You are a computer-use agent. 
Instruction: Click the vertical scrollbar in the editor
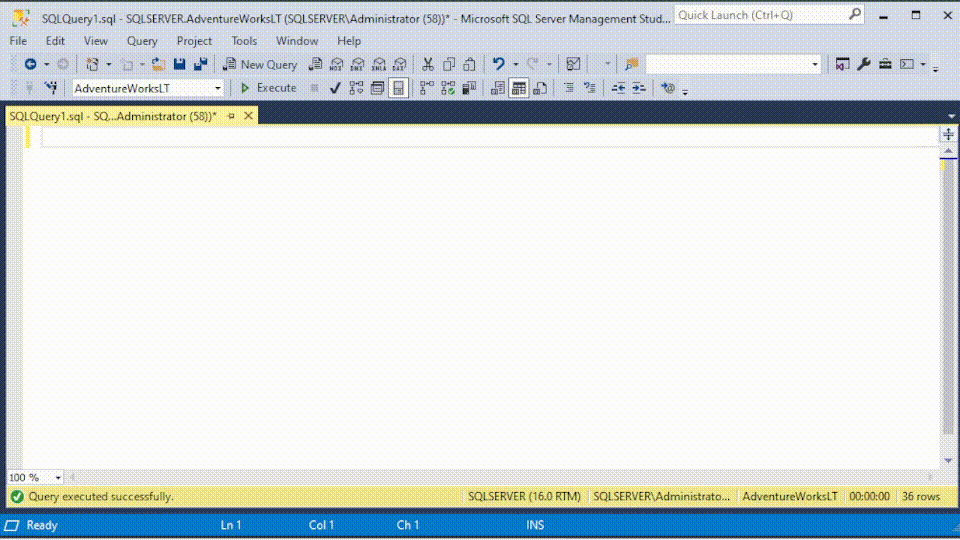click(948, 300)
